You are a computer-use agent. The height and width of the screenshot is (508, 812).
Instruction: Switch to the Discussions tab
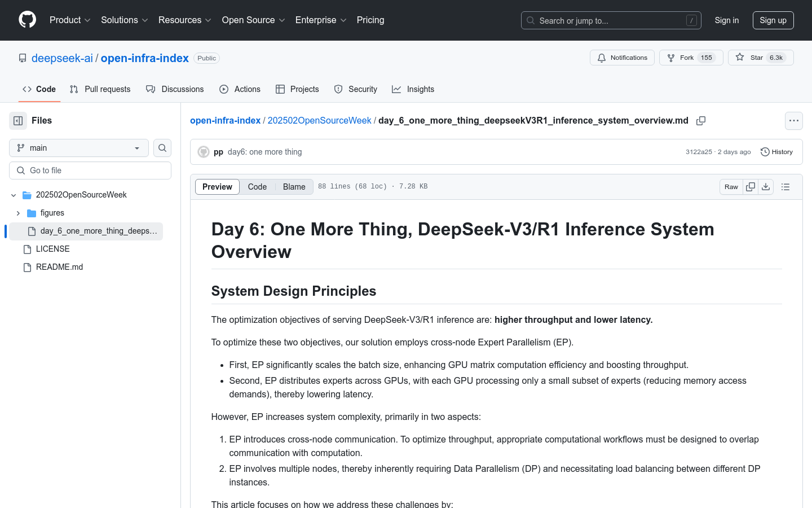click(x=175, y=89)
